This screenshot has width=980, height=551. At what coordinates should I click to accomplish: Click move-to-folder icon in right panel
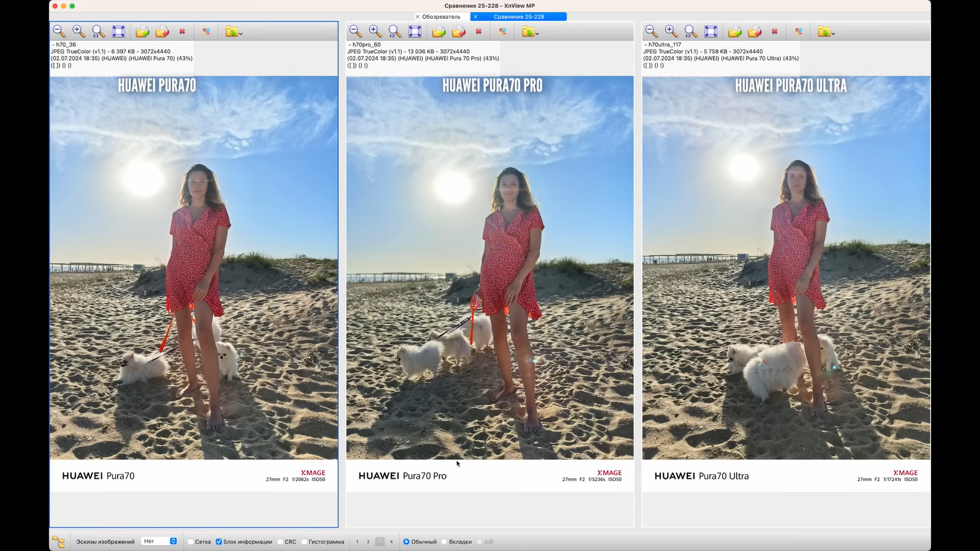coord(755,31)
